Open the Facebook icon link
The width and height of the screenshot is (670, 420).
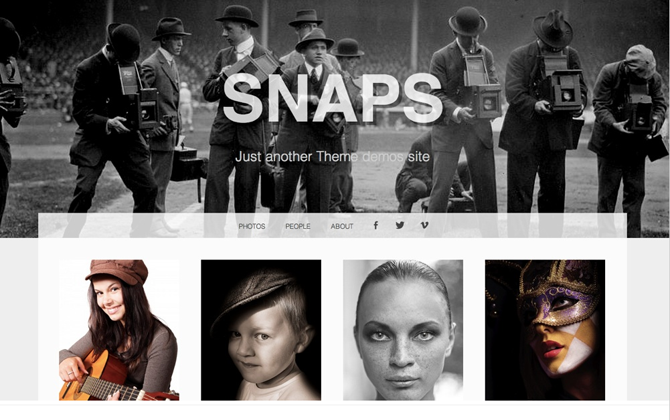(x=376, y=225)
